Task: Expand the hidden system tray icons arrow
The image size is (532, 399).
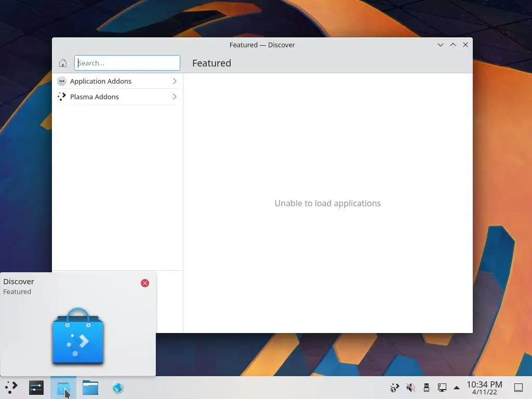Action: pos(457,388)
